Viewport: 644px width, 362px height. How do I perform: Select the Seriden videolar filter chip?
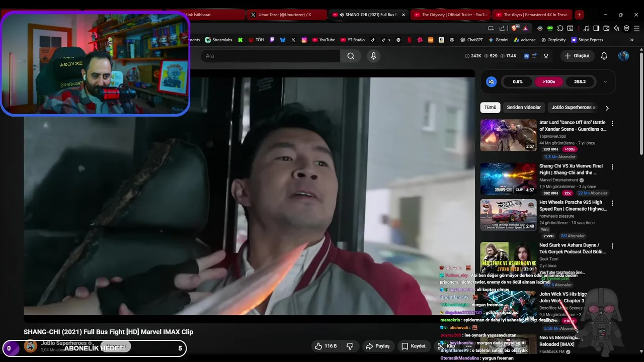point(524,107)
